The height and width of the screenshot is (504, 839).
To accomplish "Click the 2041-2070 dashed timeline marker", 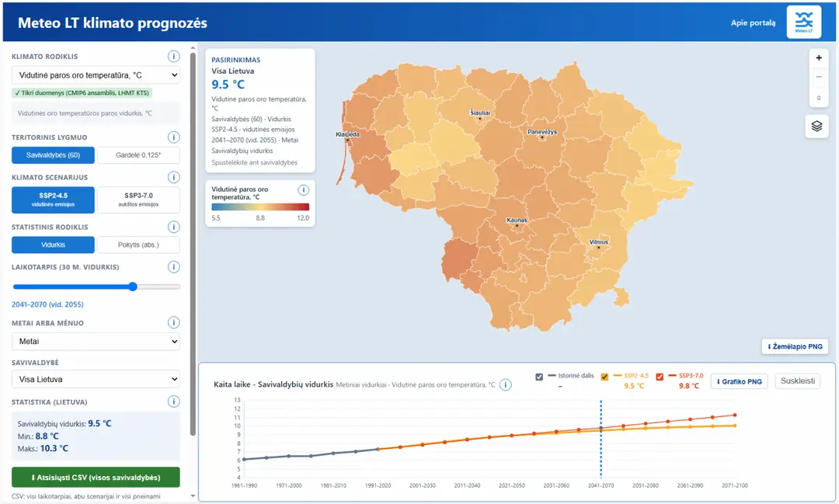I will click(601, 439).
